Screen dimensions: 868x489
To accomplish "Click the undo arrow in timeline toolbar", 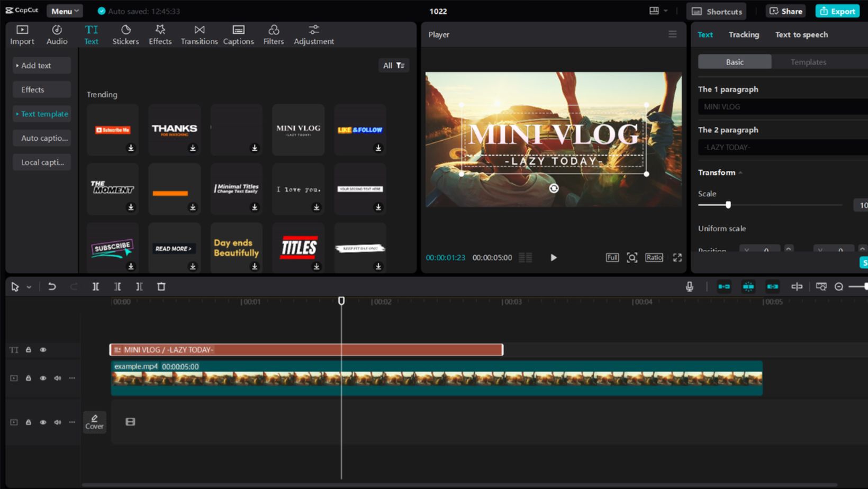I will 52,286.
